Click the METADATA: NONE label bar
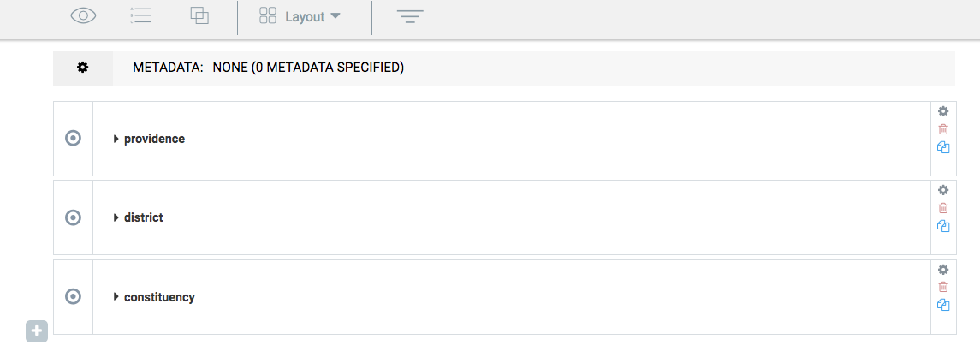 click(504, 68)
